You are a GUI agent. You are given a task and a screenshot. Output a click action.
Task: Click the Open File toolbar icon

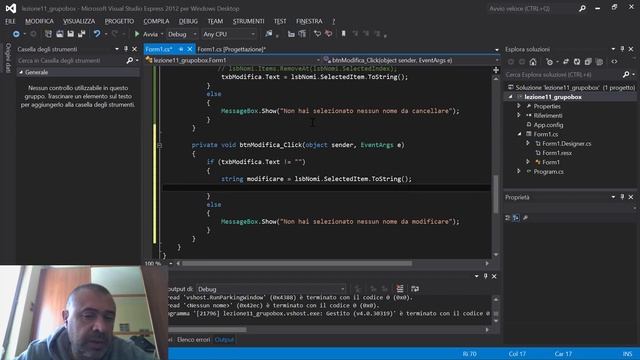click(60, 34)
